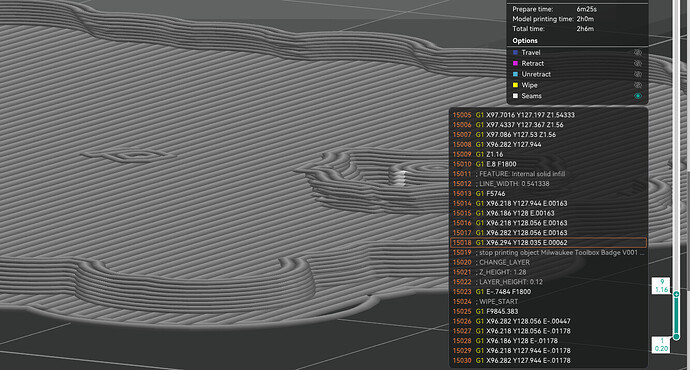The image size is (690, 370).
Task: Select highlighted G-code line 15018
Action: pos(548,242)
